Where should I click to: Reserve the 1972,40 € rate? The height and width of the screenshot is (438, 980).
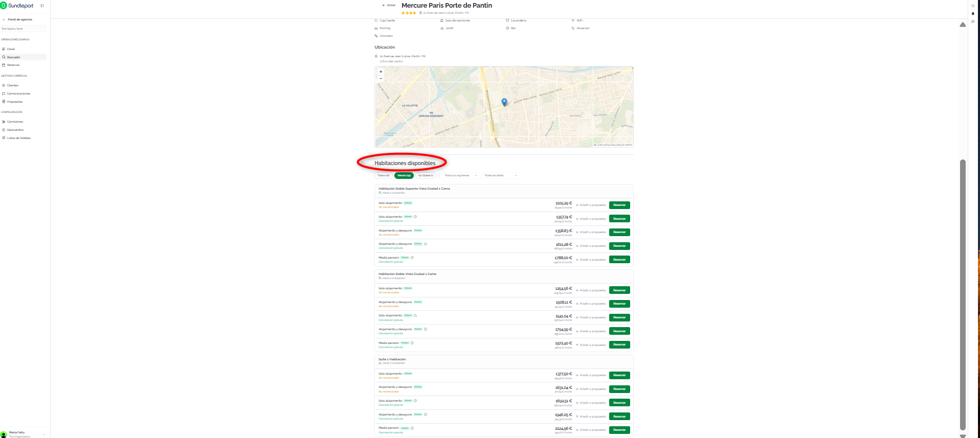(x=619, y=344)
